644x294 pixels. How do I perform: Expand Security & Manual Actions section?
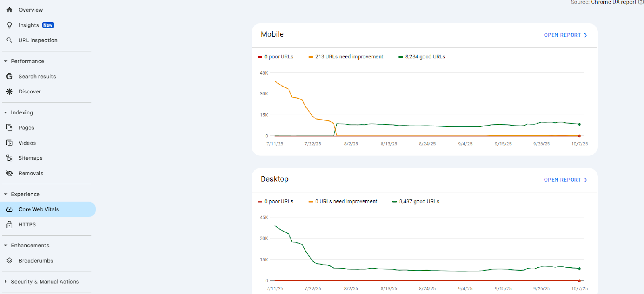(x=6, y=282)
